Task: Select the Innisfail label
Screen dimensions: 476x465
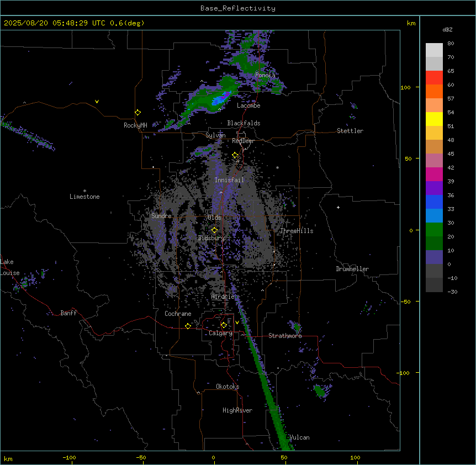Action: click(x=229, y=180)
